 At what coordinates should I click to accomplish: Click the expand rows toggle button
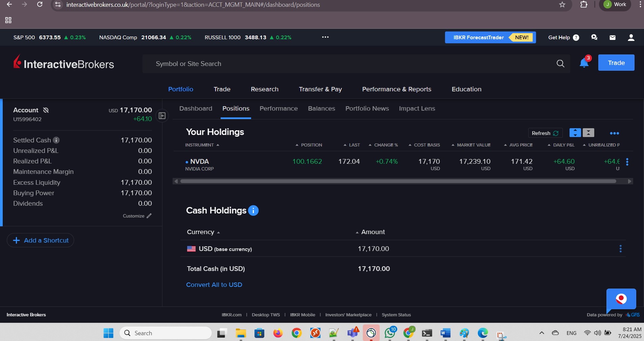click(x=575, y=133)
